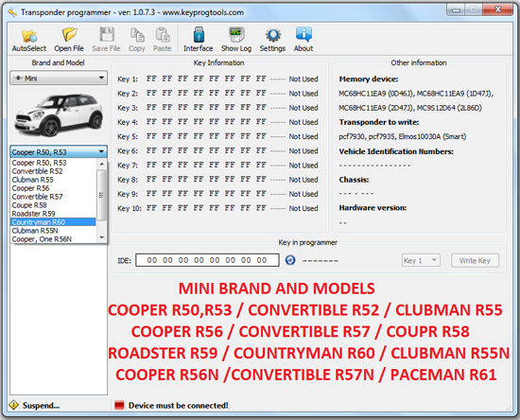The image size is (520, 420).
Task: Click the Hardware version label
Action: pos(373,208)
